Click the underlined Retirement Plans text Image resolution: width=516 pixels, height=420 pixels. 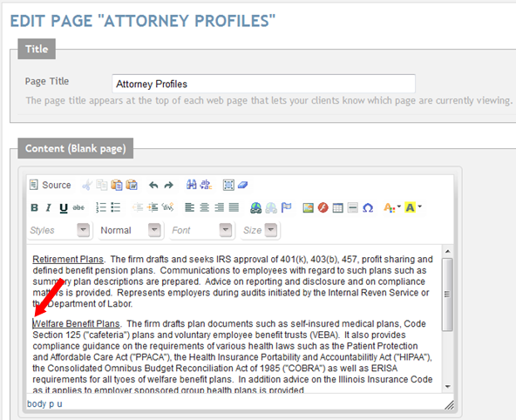click(x=68, y=259)
